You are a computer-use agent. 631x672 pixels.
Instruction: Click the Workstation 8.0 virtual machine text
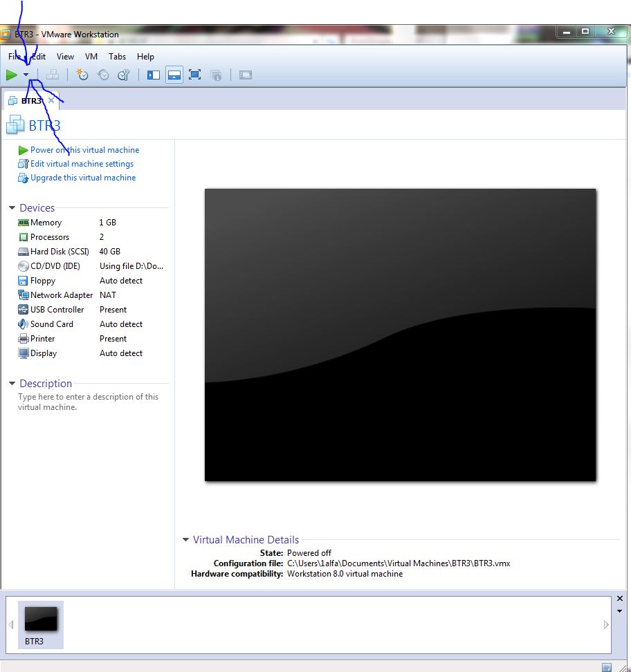point(345,573)
